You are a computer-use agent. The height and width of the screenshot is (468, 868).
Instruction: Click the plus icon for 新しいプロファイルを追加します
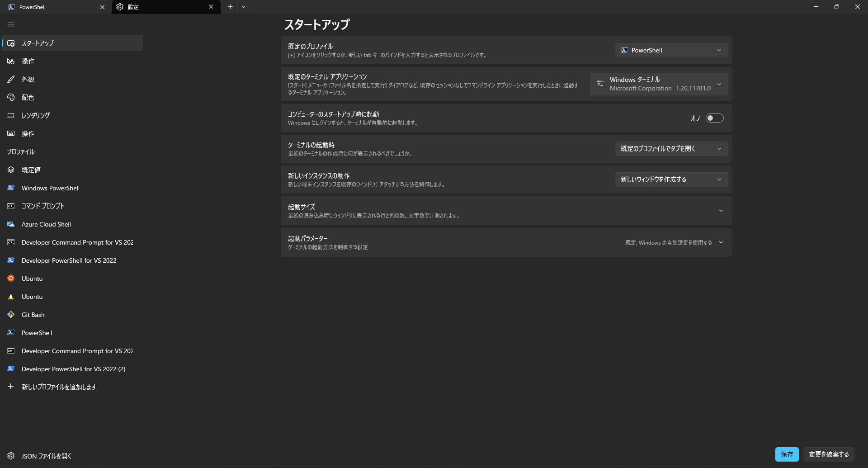[11, 387]
